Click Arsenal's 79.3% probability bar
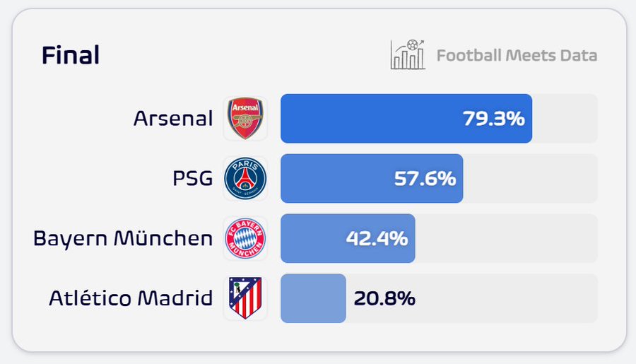Viewport: 636px width, 364px height. (x=367, y=119)
